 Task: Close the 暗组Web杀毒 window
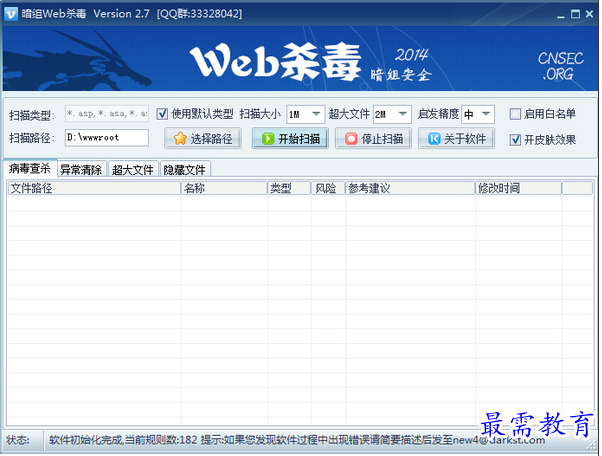click(x=589, y=14)
